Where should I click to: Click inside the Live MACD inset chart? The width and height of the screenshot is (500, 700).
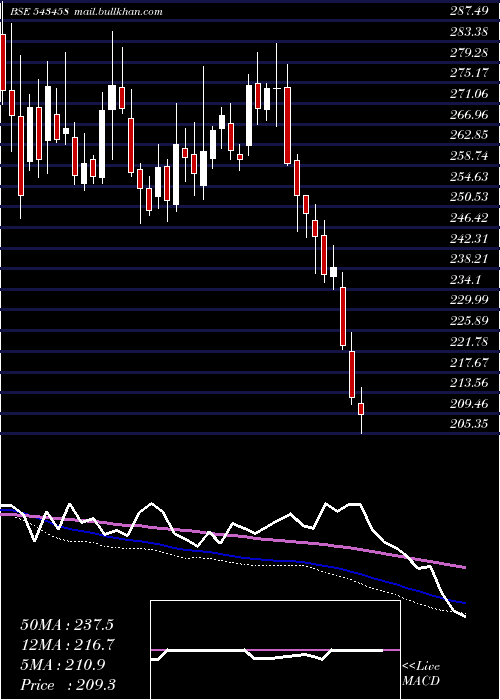tap(275, 650)
